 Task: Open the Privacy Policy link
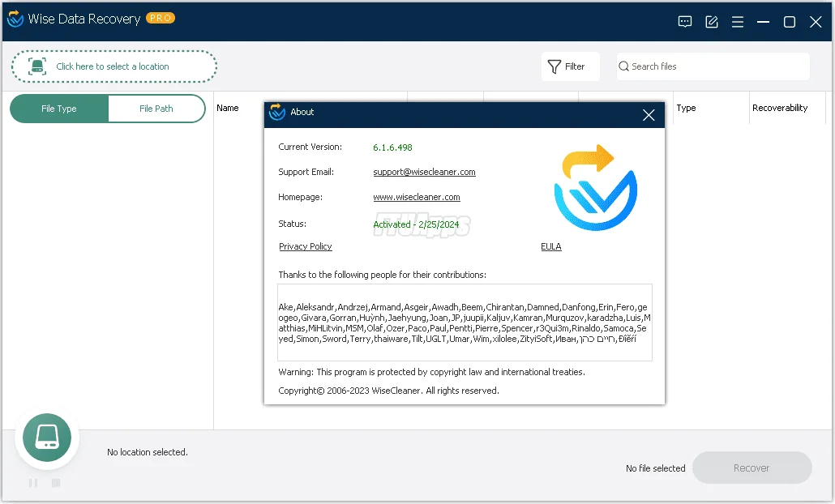tap(305, 246)
